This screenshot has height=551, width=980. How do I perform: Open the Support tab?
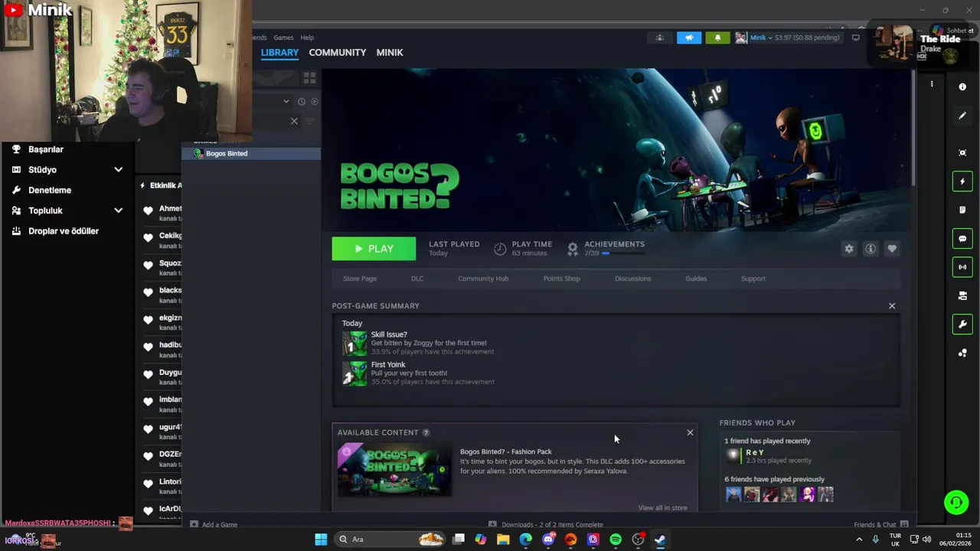[753, 279]
